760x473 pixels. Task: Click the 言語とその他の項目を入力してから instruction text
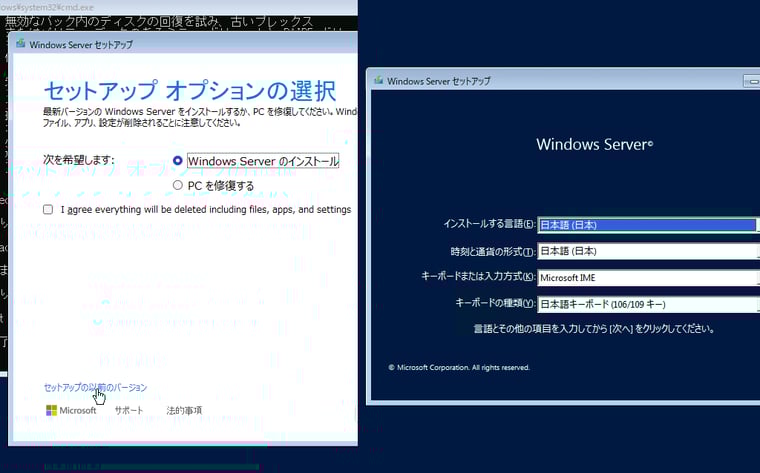tap(594, 329)
